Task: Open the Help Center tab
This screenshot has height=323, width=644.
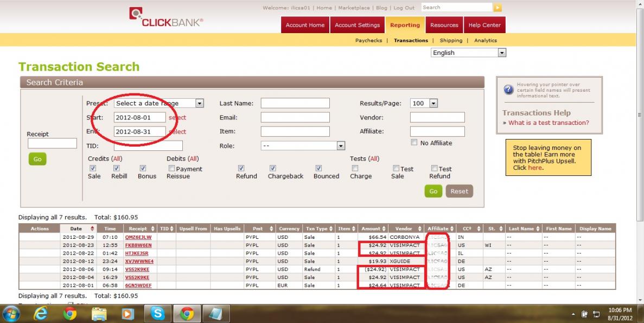Action: coord(484,25)
